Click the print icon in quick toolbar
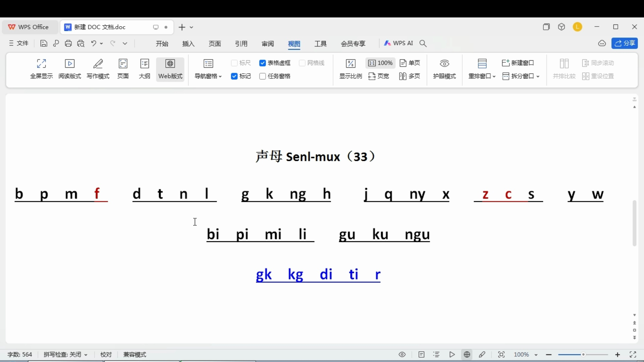The image size is (644, 362). [68, 44]
